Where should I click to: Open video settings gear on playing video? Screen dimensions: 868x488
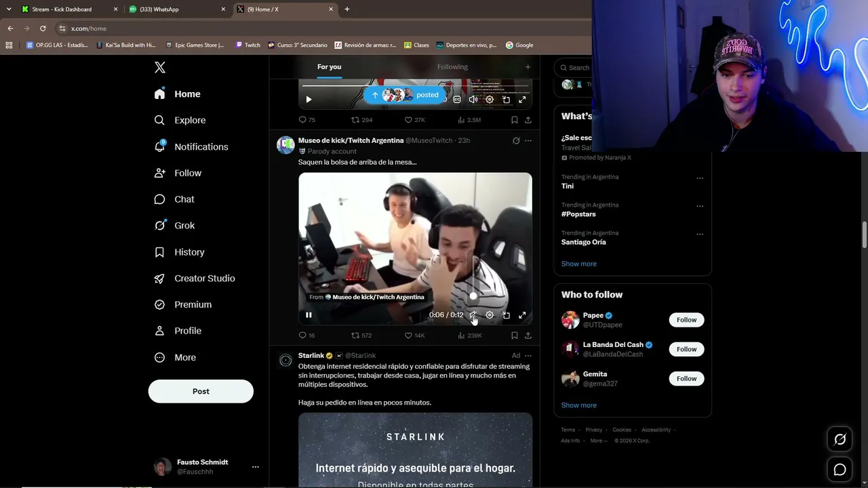click(x=490, y=315)
